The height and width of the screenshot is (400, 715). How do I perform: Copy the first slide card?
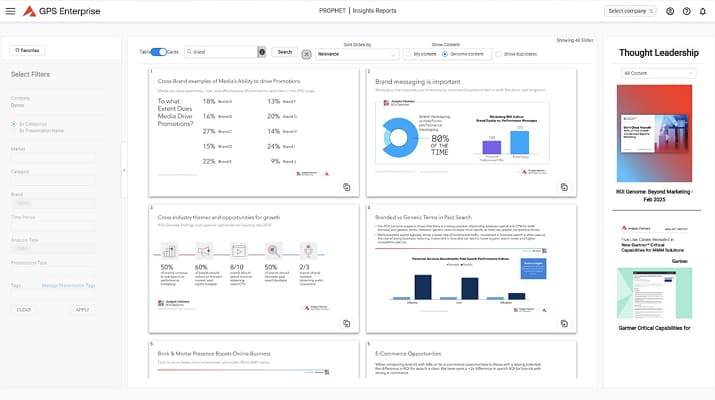(x=346, y=187)
